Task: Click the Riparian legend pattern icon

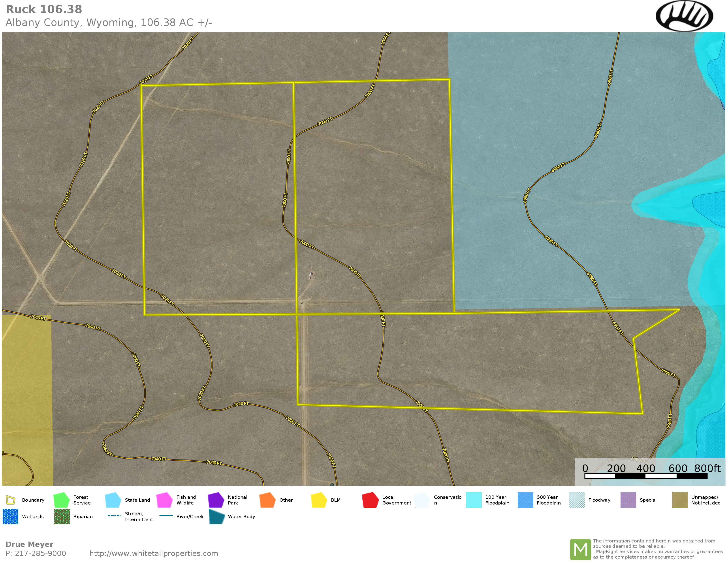Action: point(62,516)
